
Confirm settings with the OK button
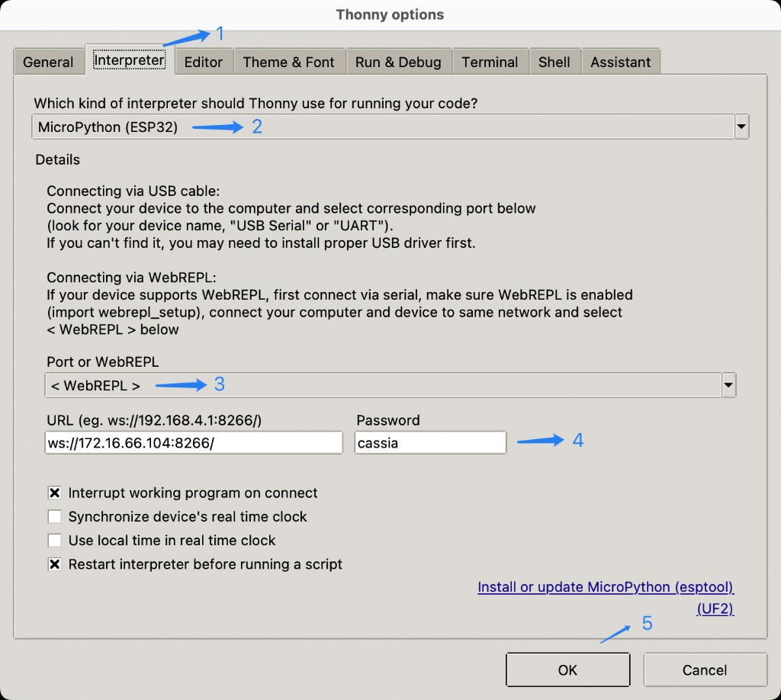click(x=567, y=670)
